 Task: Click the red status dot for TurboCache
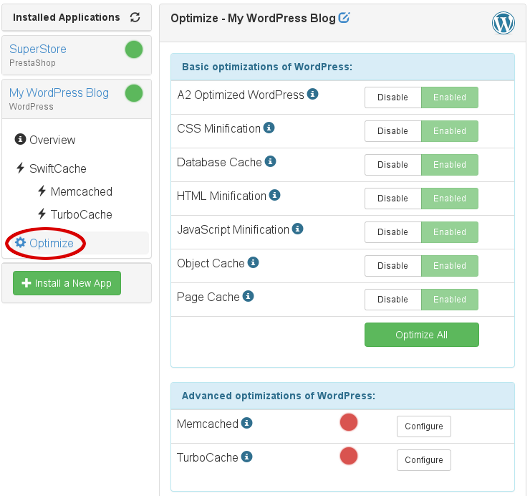tap(348, 456)
